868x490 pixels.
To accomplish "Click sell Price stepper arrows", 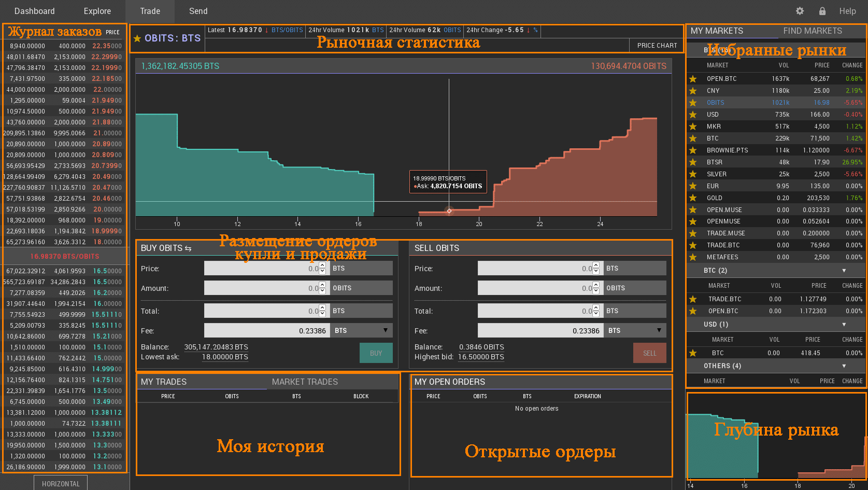I will [x=596, y=268].
